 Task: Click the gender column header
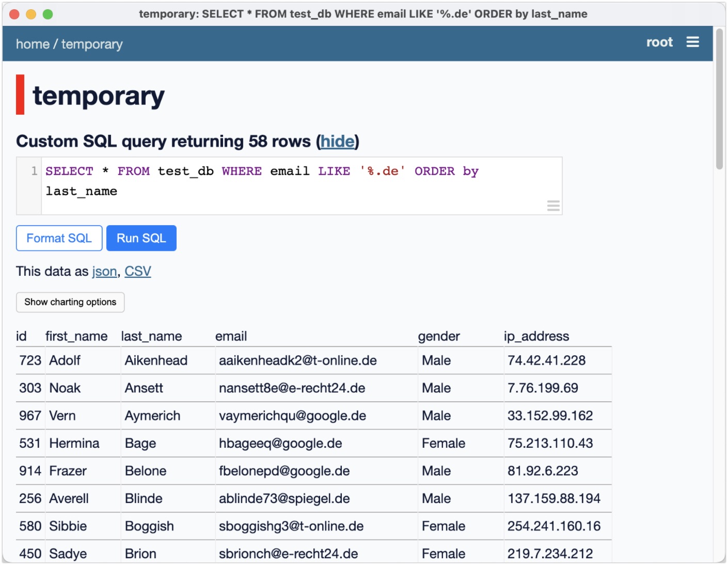click(439, 336)
